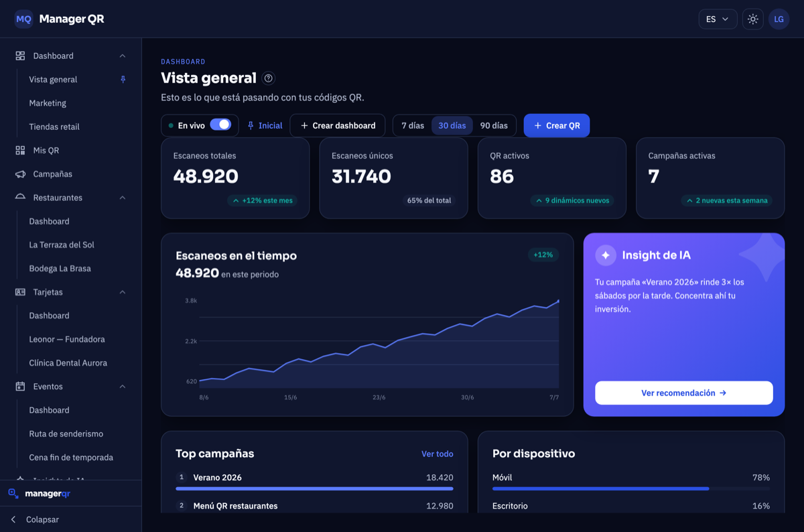This screenshot has width=804, height=532.
Task: Collapse the Dashboard sidebar section
Action: [x=122, y=56]
